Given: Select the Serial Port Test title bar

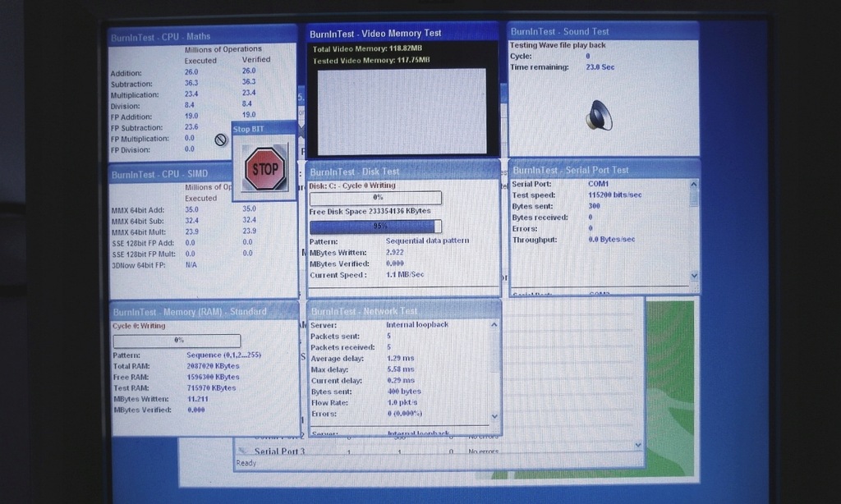Looking at the screenshot, I should [x=604, y=170].
